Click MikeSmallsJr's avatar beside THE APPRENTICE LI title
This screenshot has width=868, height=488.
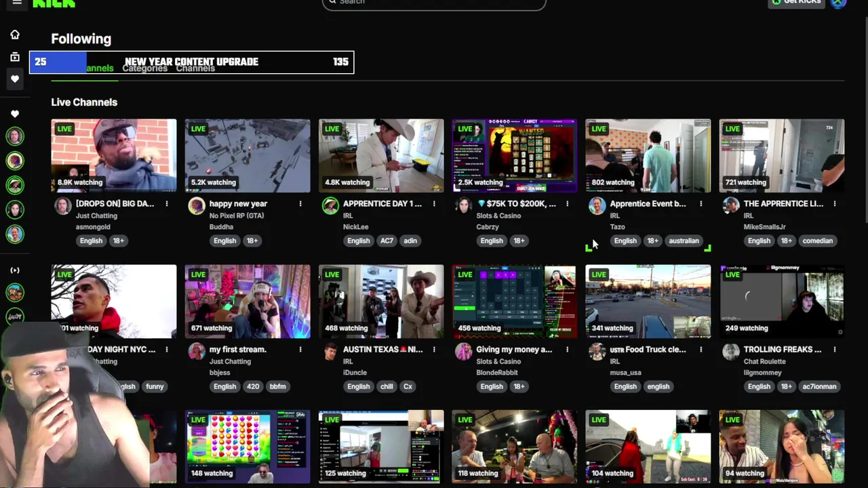click(x=731, y=206)
